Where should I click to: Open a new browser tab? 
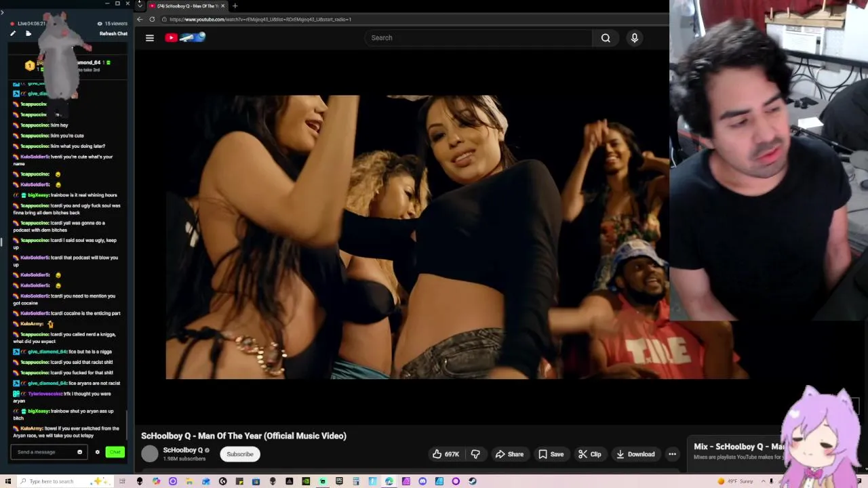click(x=235, y=6)
